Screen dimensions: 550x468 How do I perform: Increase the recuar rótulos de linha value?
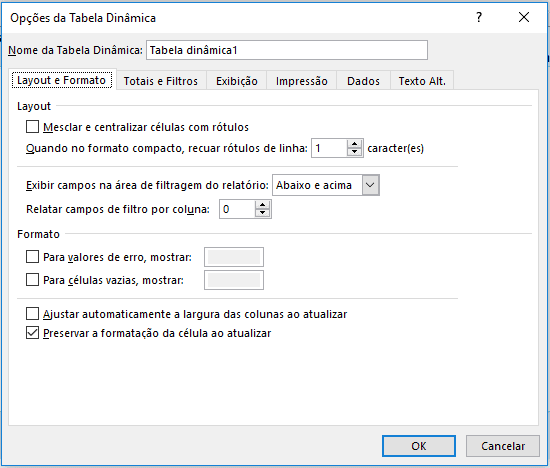tap(355, 144)
